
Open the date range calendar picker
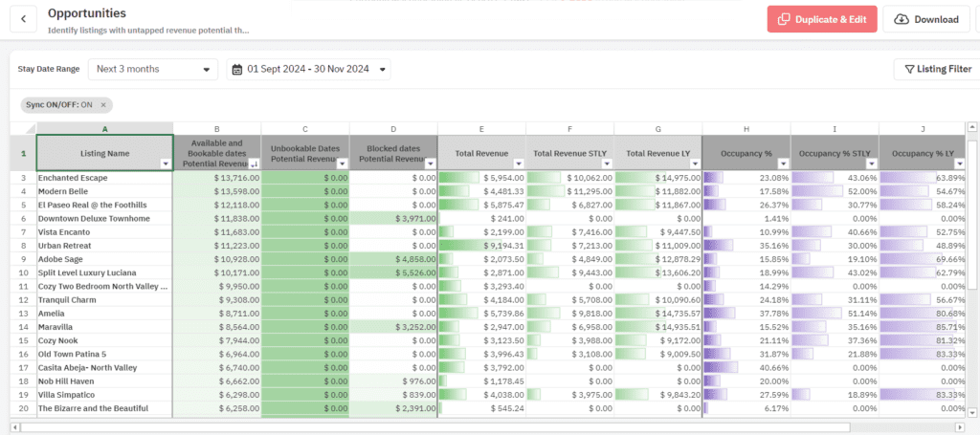(308, 69)
